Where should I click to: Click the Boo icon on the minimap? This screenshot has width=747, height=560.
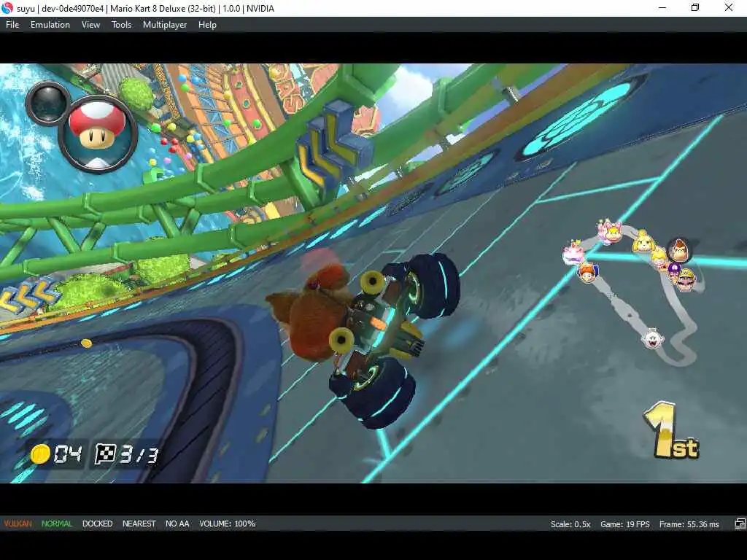click(x=651, y=338)
